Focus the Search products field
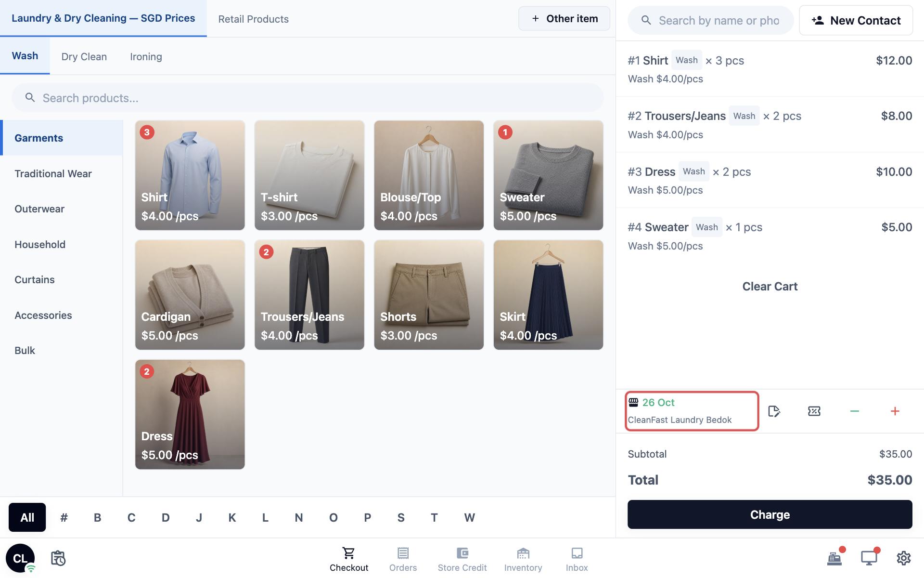The height and width of the screenshot is (578, 924). pos(308,98)
